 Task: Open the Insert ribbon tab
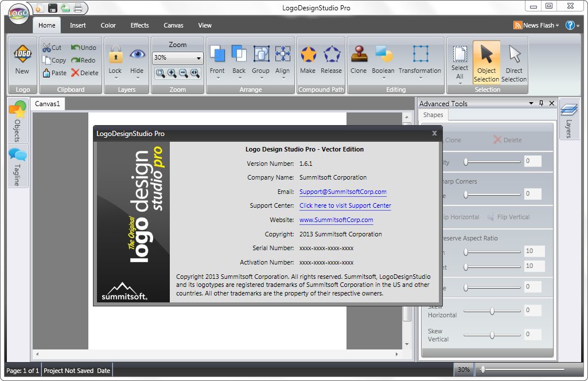[x=77, y=25]
